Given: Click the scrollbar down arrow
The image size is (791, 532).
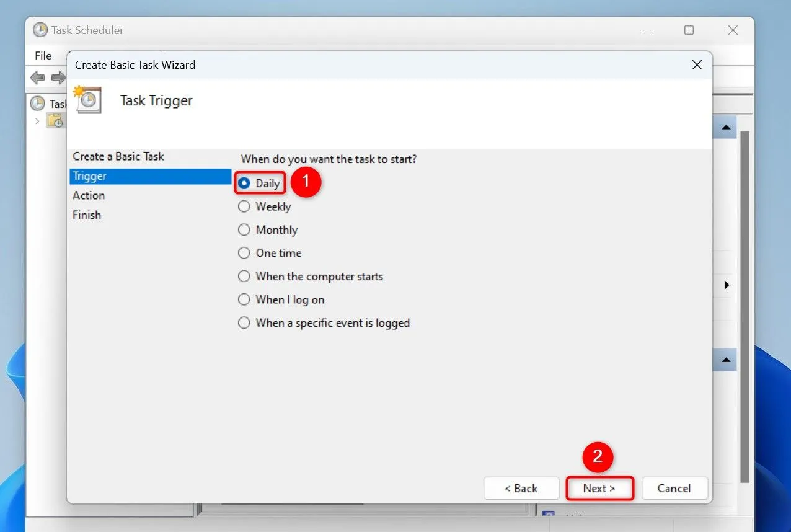Looking at the screenshot, I should 725,360.
